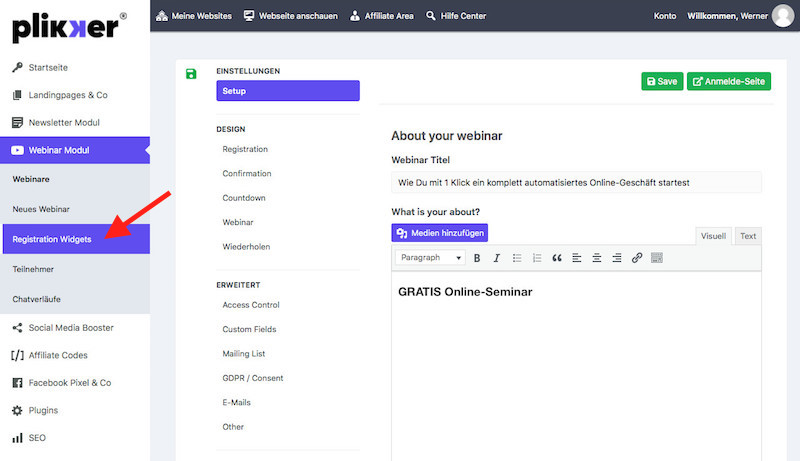Insert a numbered list
800x461 pixels.
(537, 258)
